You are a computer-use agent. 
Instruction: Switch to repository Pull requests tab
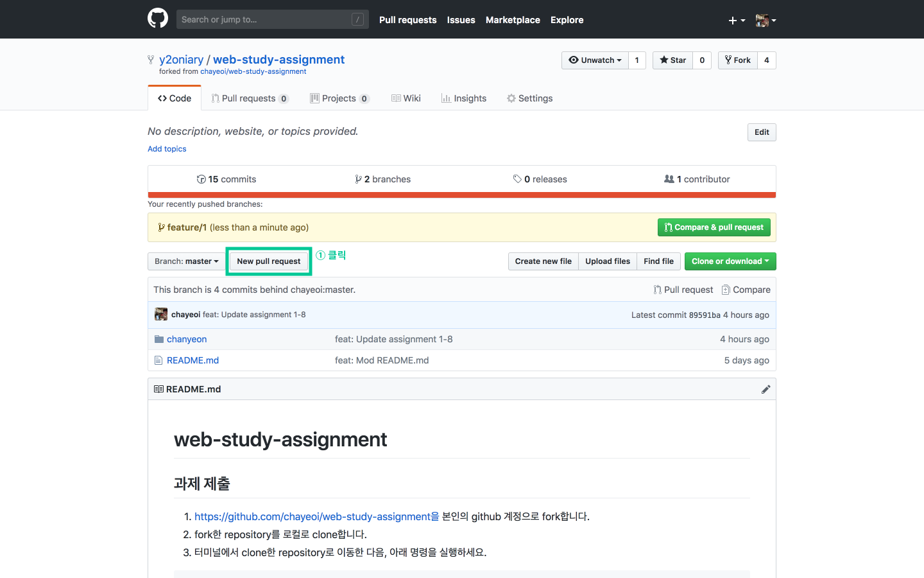coord(250,98)
